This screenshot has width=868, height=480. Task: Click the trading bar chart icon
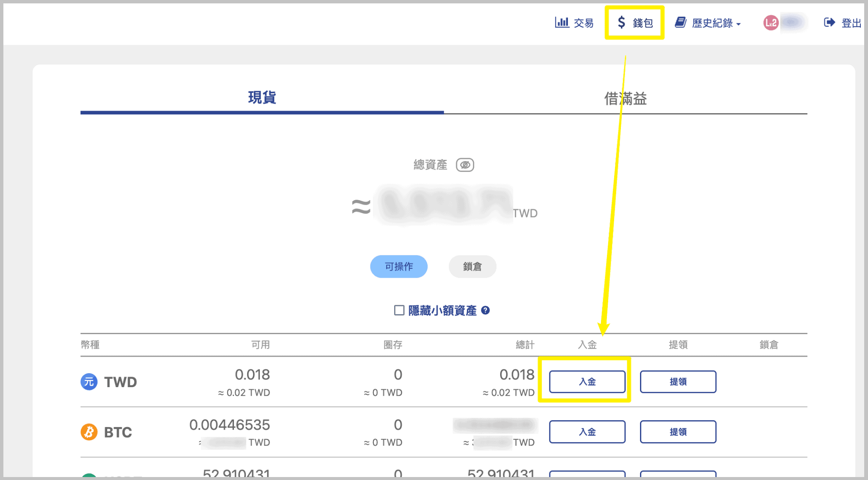562,22
